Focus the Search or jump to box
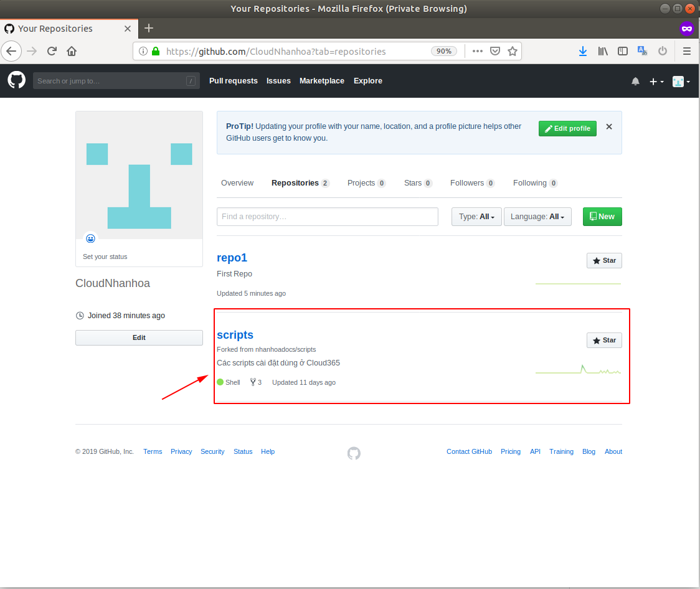 click(116, 81)
